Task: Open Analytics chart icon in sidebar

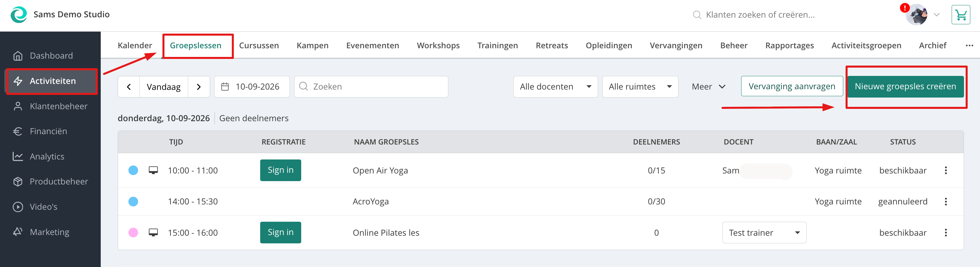Action: pyautogui.click(x=18, y=156)
